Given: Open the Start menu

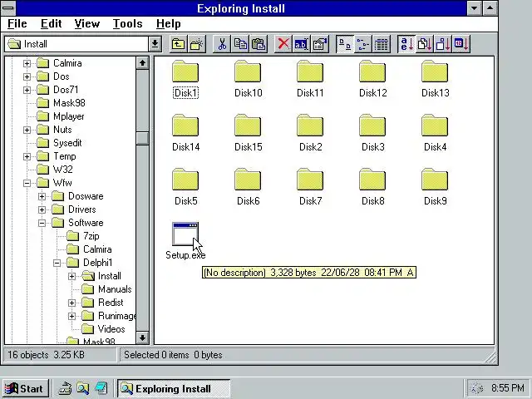Looking at the screenshot, I should (26, 388).
